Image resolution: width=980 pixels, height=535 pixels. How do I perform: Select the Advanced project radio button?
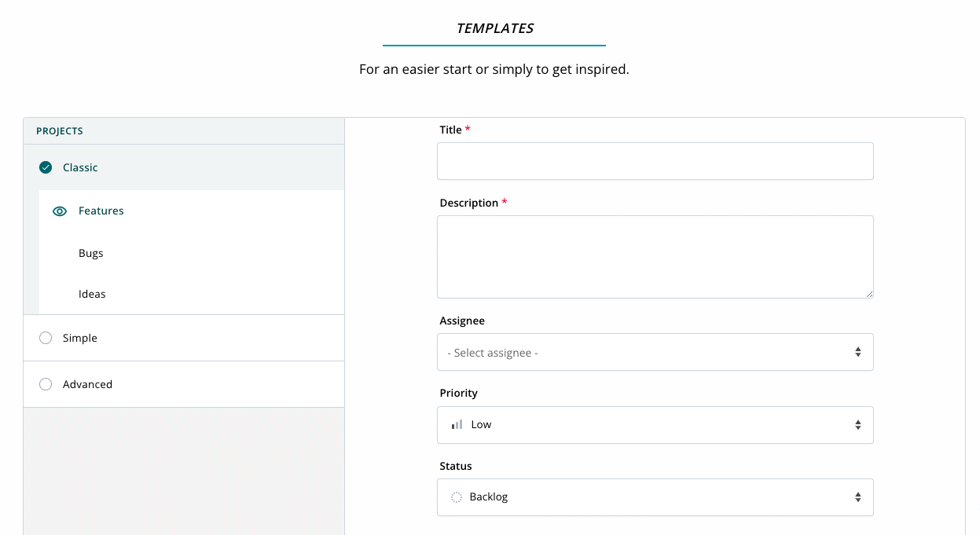click(46, 384)
